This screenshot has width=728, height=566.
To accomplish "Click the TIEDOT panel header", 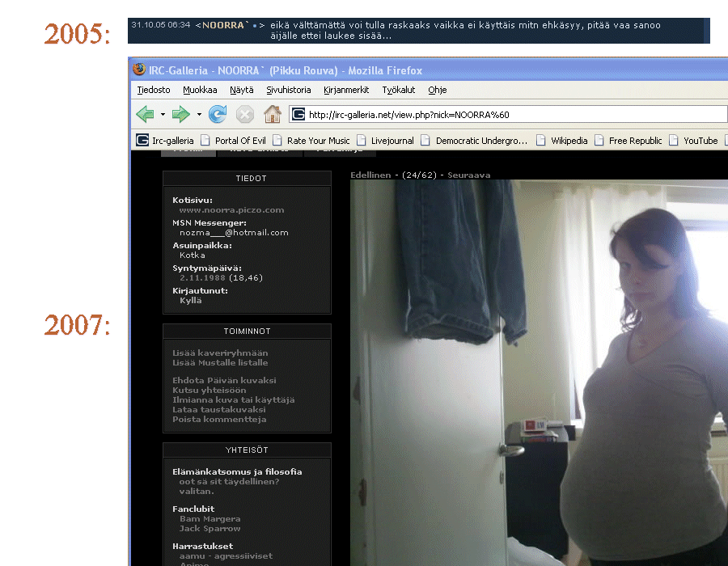I will pos(247,178).
